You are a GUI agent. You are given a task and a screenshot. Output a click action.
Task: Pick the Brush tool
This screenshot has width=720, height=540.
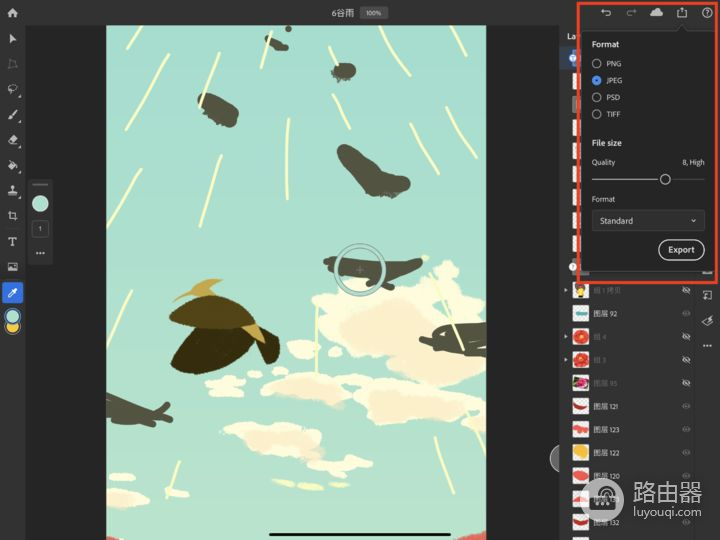[13, 115]
